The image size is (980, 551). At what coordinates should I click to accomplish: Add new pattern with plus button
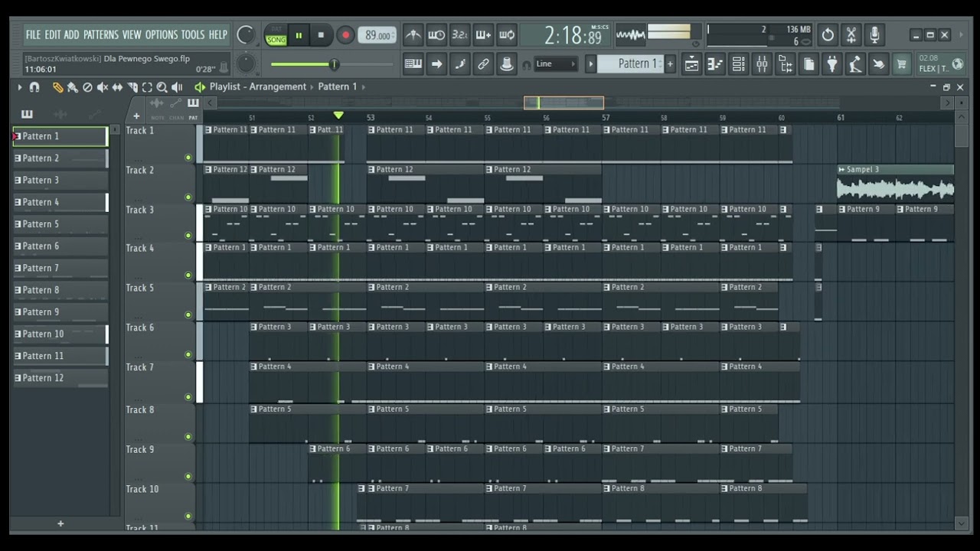click(670, 64)
